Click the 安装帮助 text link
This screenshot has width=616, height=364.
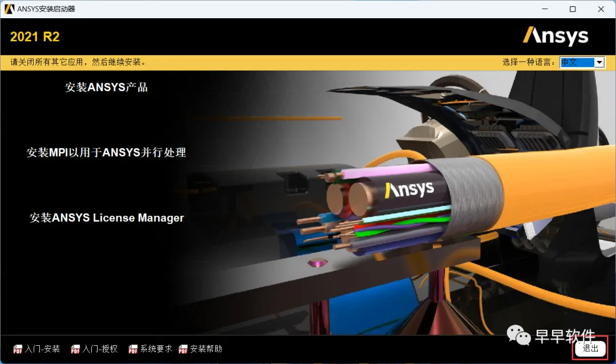206,349
